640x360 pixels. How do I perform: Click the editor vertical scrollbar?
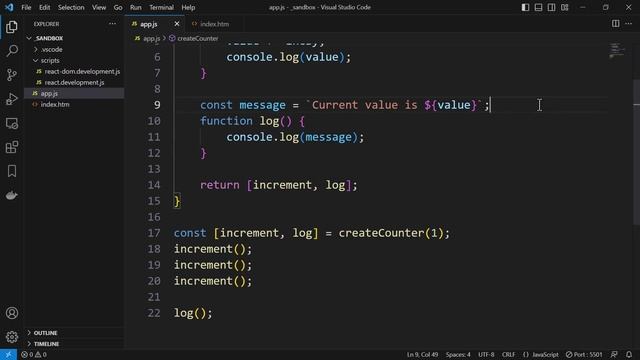coord(636,152)
